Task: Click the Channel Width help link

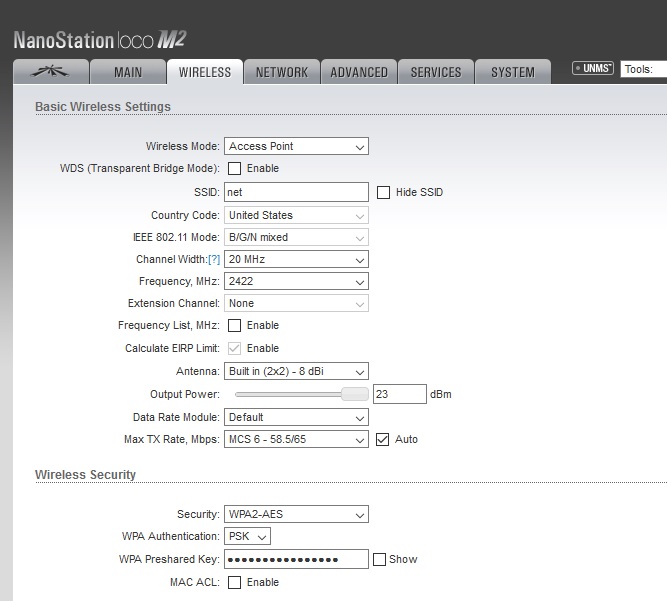Action: point(214,259)
